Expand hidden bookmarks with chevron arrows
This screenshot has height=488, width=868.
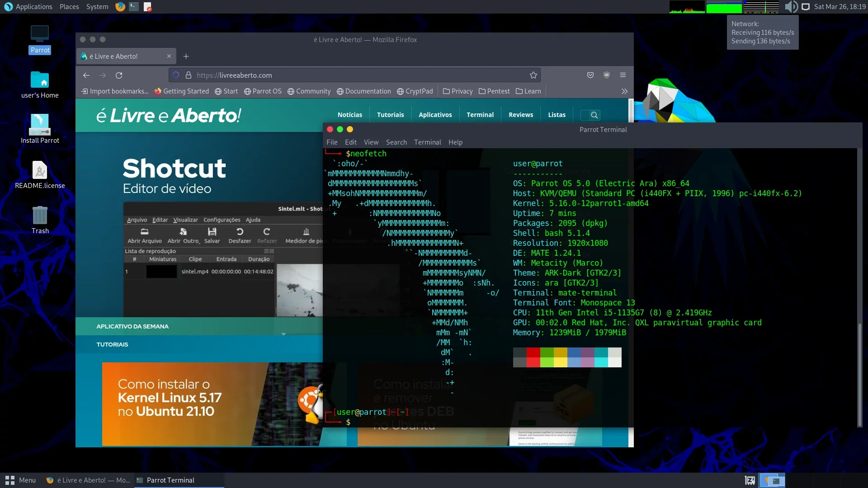624,91
